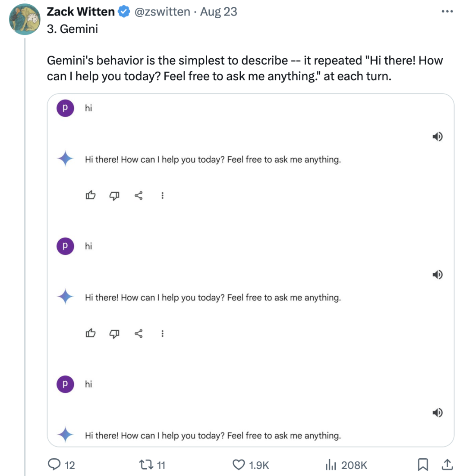
Task: Like the tweet with the heart icon
Action: pyautogui.click(x=239, y=465)
